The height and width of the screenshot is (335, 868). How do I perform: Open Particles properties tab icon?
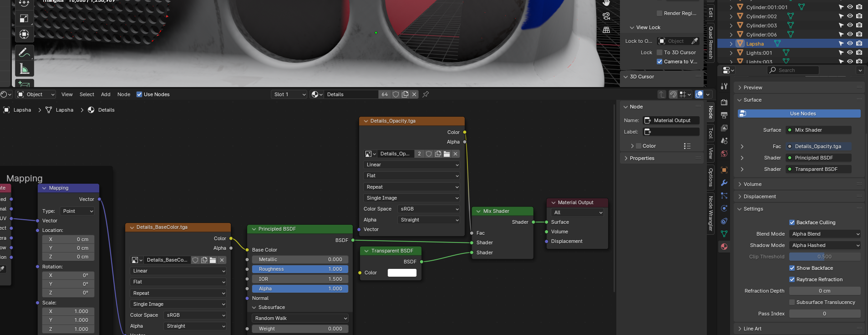pos(724,196)
